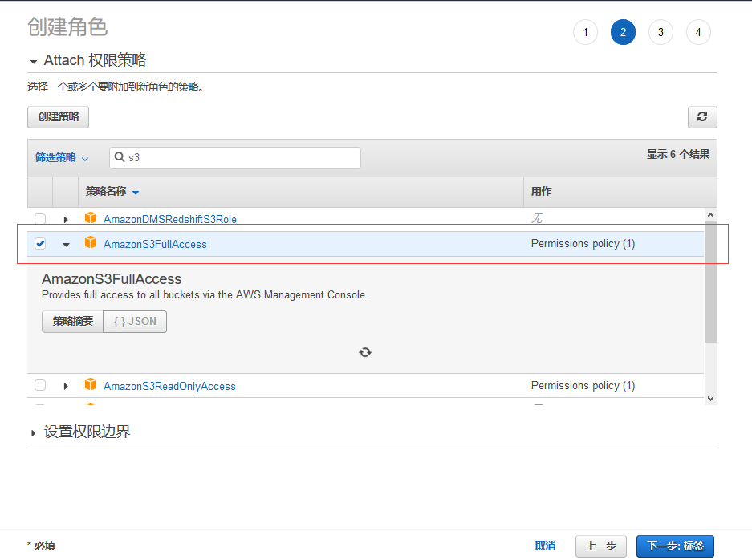This screenshot has height=560, width=752.
Task: Check the AmazonDMSRedshiftS3Role checkbox
Action: pos(40,219)
